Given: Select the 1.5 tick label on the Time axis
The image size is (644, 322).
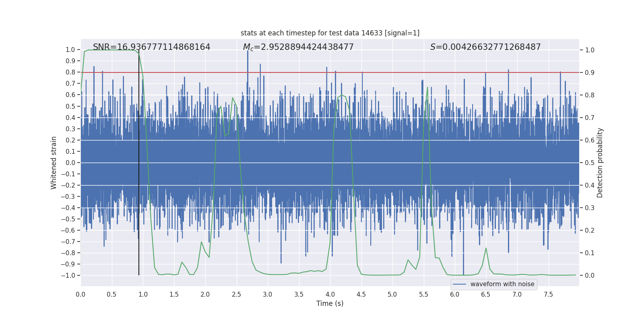Looking at the screenshot, I should tap(174, 294).
